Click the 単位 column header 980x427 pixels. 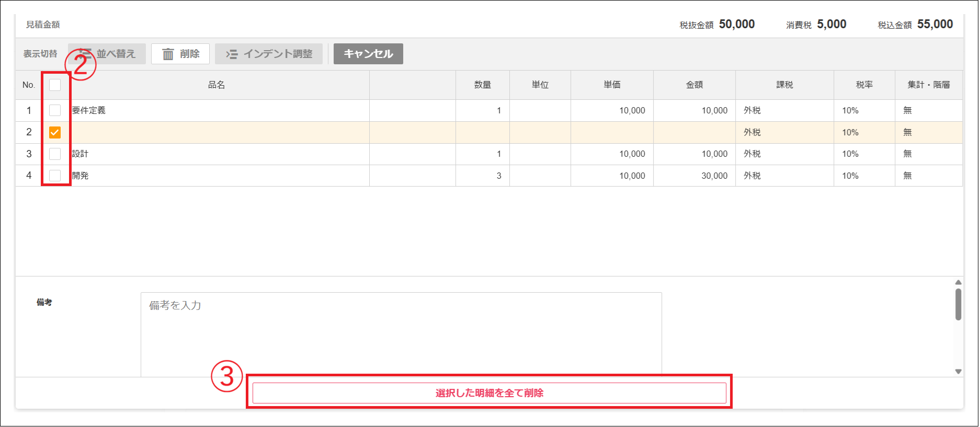[x=540, y=85]
